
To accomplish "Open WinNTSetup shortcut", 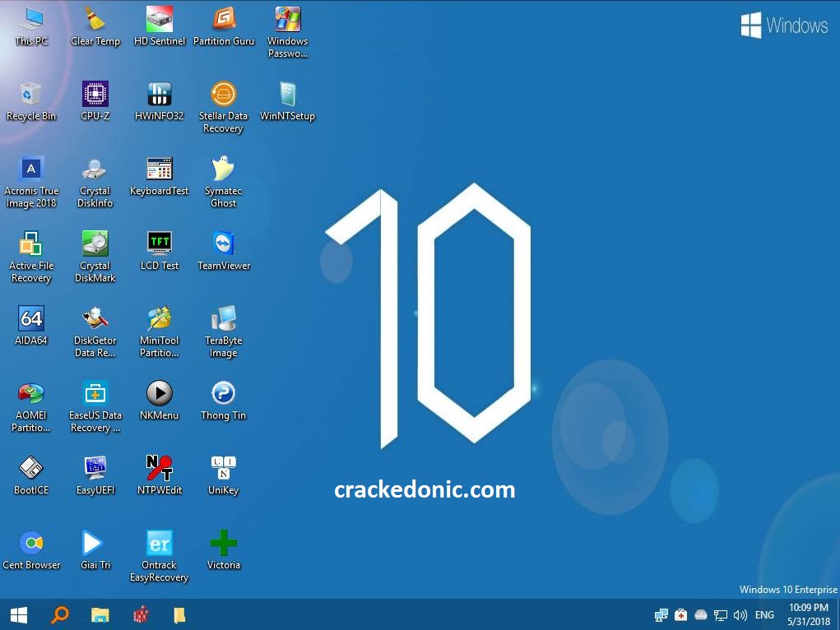I will tap(288, 102).
